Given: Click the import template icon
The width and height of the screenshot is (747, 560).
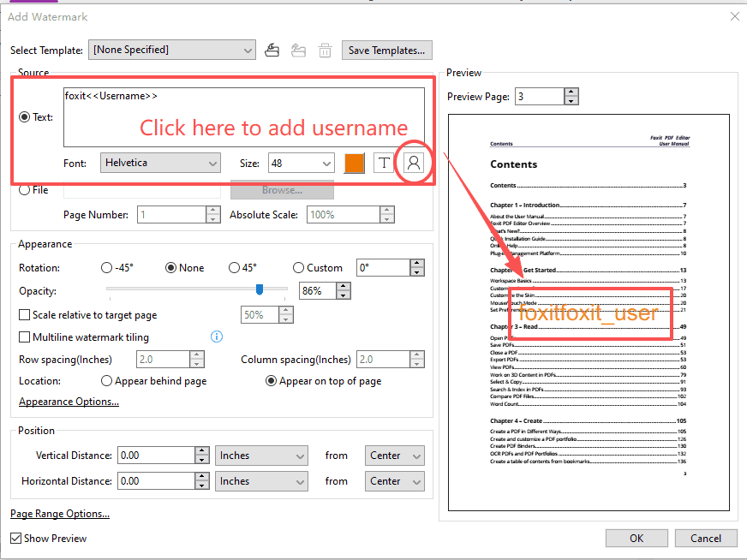Looking at the screenshot, I should point(272,50).
